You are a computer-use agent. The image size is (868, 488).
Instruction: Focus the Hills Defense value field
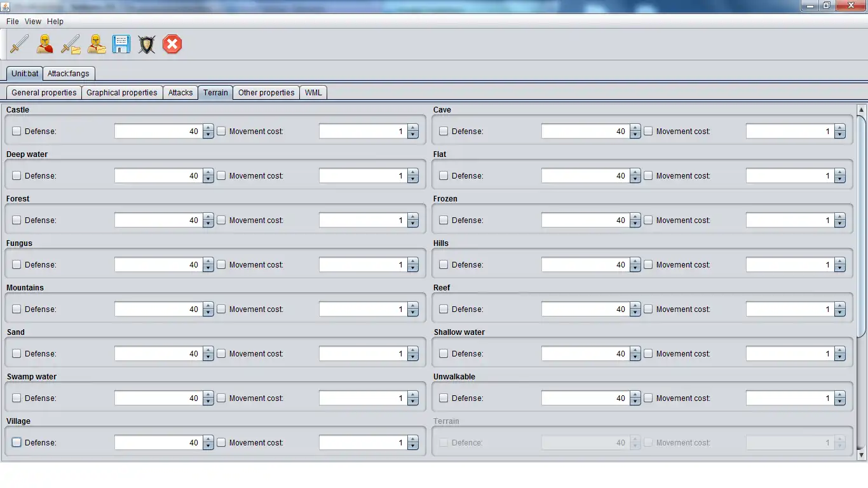[585, 265]
